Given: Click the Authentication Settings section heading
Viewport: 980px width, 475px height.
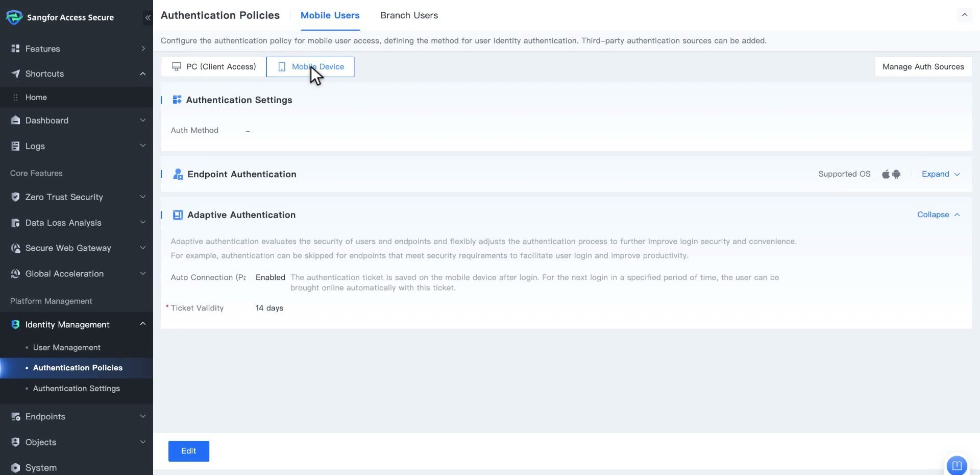Looking at the screenshot, I should coord(239,100).
